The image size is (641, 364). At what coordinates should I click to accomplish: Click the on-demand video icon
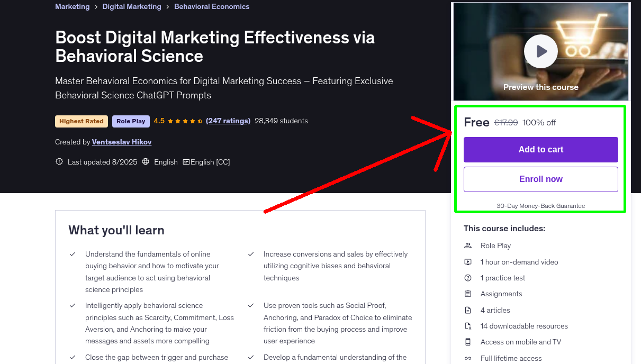468,262
